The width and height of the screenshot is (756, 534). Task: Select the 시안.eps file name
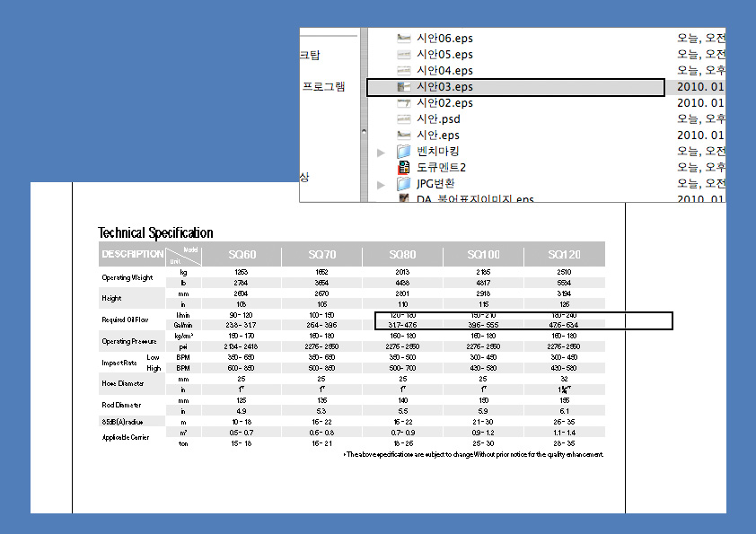438,136
